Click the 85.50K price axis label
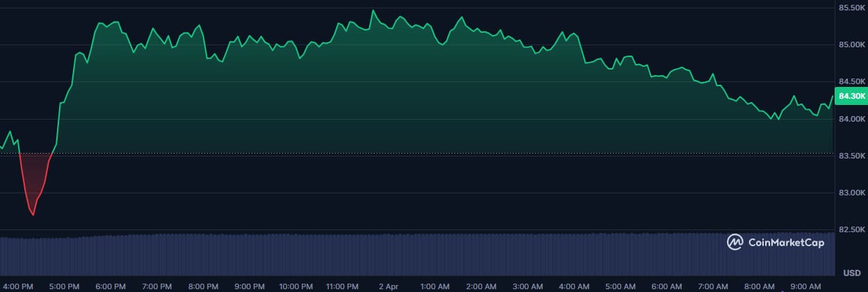The image size is (868, 292). click(x=851, y=8)
